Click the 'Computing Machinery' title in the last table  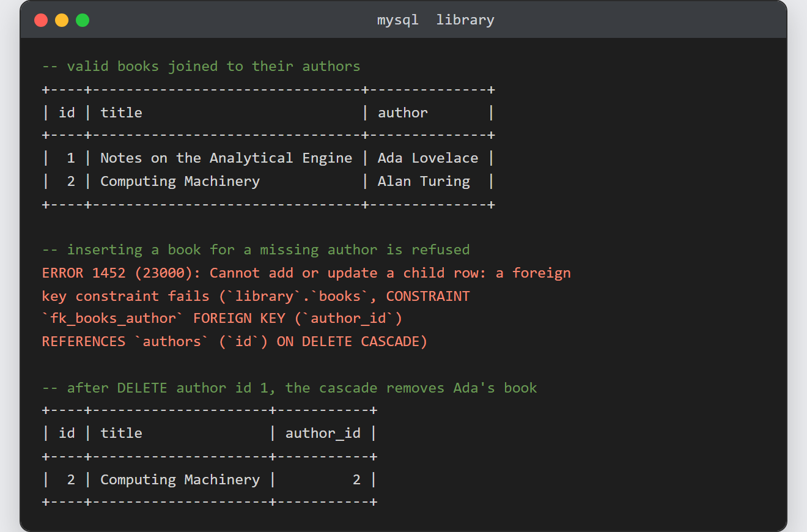click(180, 480)
